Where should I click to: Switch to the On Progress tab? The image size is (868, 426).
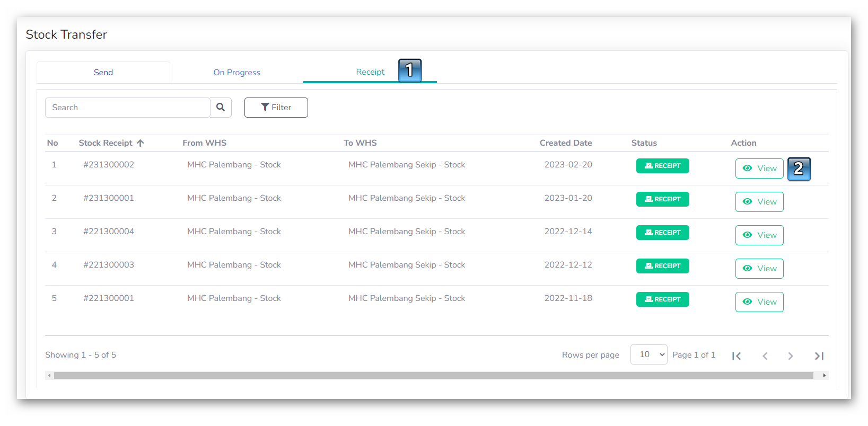[236, 73]
